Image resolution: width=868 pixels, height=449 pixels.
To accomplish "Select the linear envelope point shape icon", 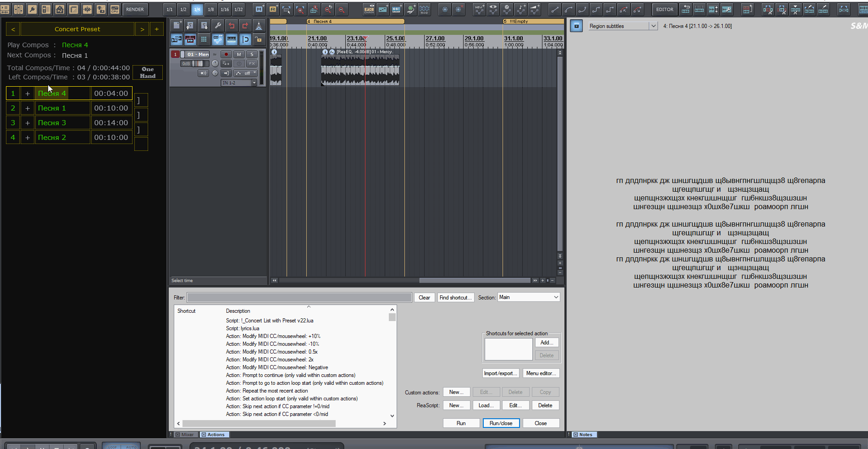I will pyautogui.click(x=555, y=9).
